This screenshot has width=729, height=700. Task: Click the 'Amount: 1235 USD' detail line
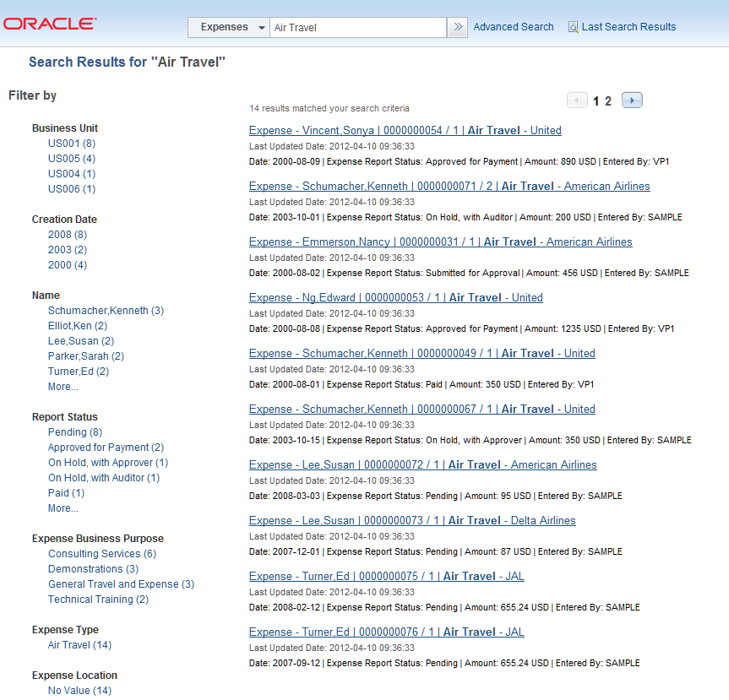461,329
